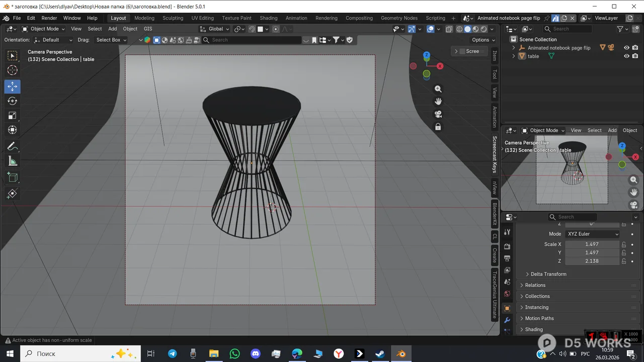Activate the Rotate tool

[x=13, y=101]
